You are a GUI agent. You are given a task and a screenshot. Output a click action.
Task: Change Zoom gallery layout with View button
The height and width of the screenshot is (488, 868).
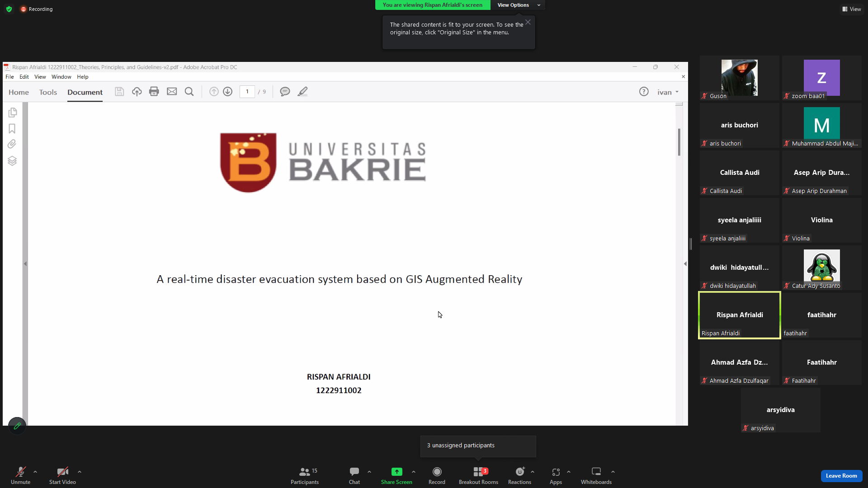(x=852, y=9)
